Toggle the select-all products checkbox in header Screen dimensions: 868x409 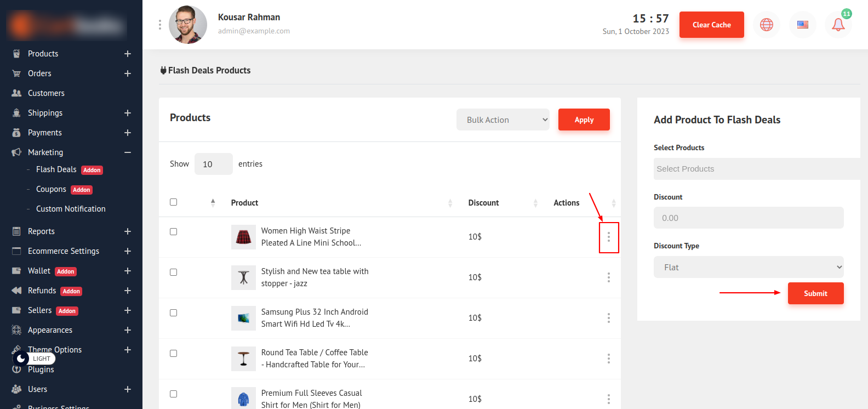coord(174,202)
